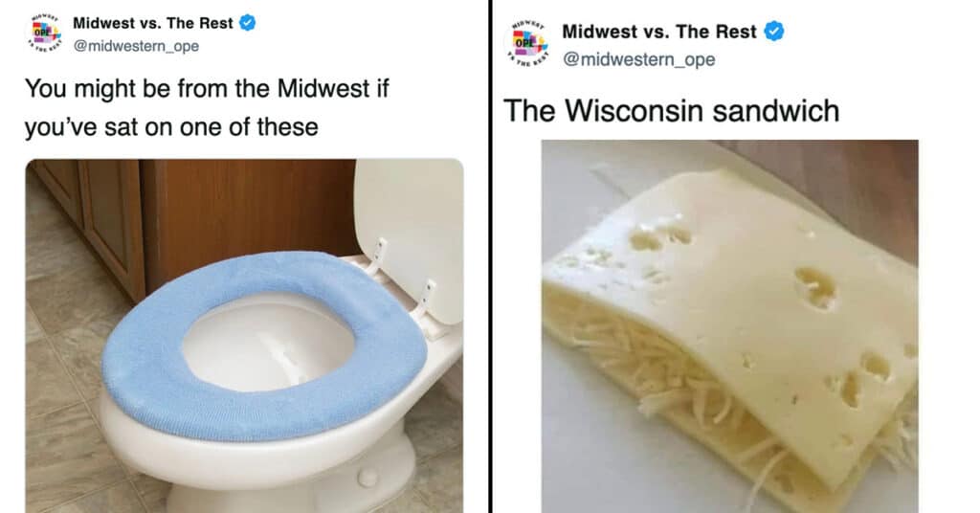Screen dimensions: 980x513
Task: Open right tweet's Midwest vs. The Rest name
Action: (x=658, y=32)
